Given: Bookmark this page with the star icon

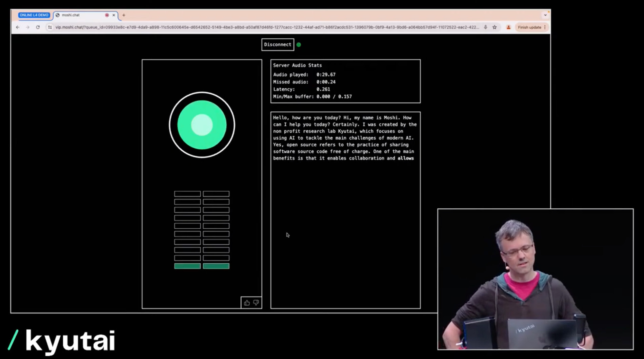Looking at the screenshot, I should [x=495, y=27].
